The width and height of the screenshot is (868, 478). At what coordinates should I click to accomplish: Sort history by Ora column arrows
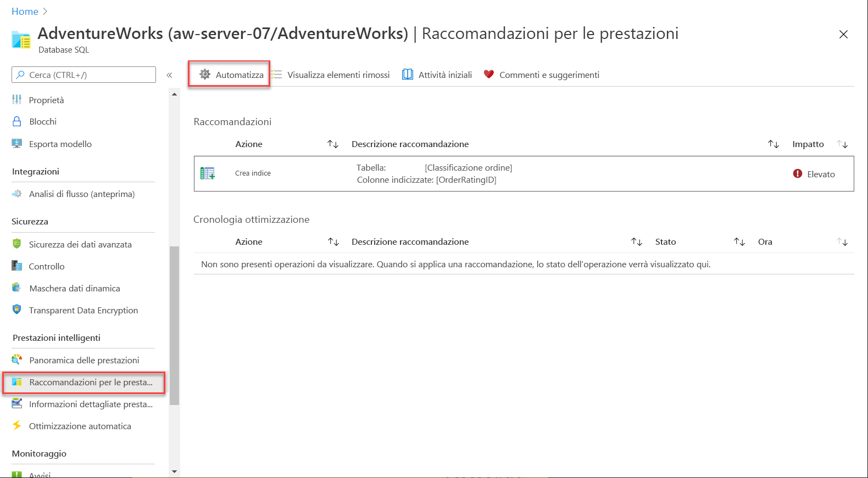click(x=843, y=241)
